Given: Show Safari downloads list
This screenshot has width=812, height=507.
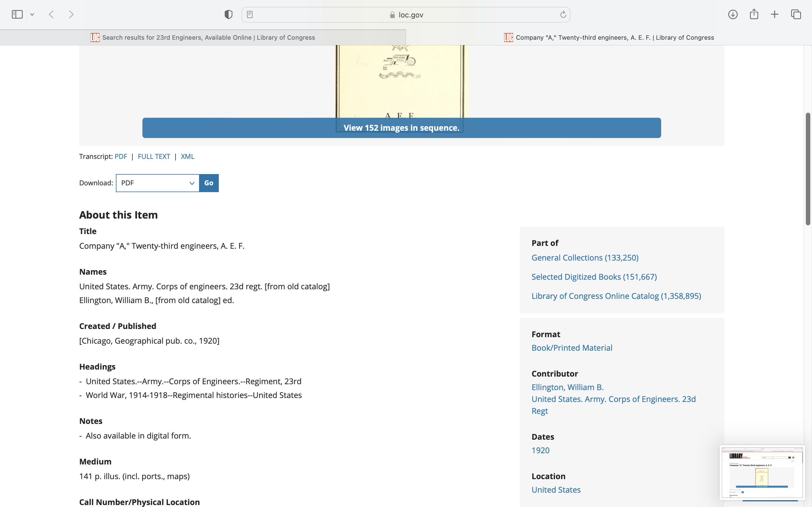Looking at the screenshot, I should click(x=733, y=14).
